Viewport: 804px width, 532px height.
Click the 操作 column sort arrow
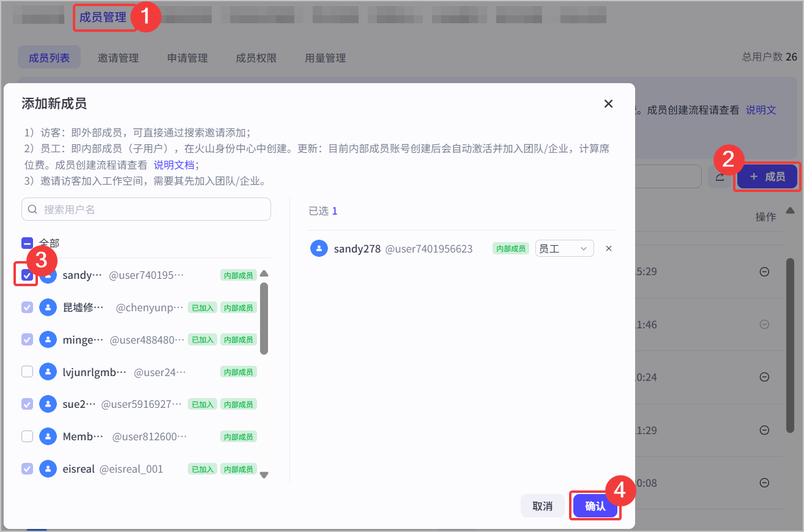pyautogui.click(x=790, y=211)
